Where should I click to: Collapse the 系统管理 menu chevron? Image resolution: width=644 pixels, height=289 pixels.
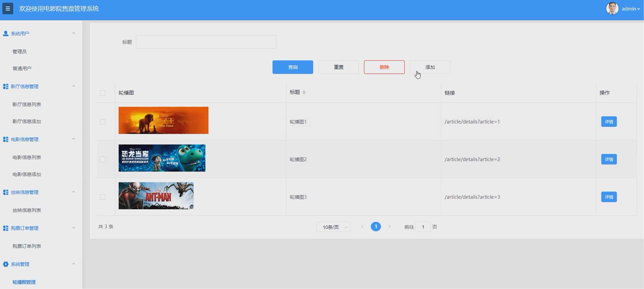[73, 264]
